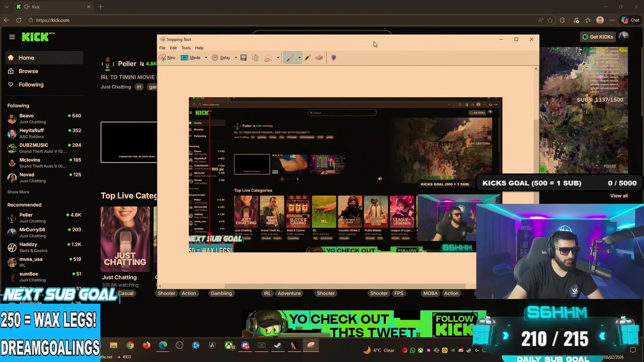644x362 pixels.
Task: Open the Snipping Tool Edit menu
Action: pyautogui.click(x=173, y=48)
